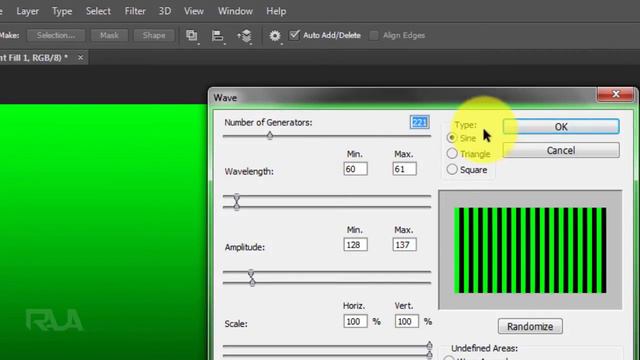The height and width of the screenshot is (360, 640).
Task: Open the path alignment icon
Action: point(218,36)
